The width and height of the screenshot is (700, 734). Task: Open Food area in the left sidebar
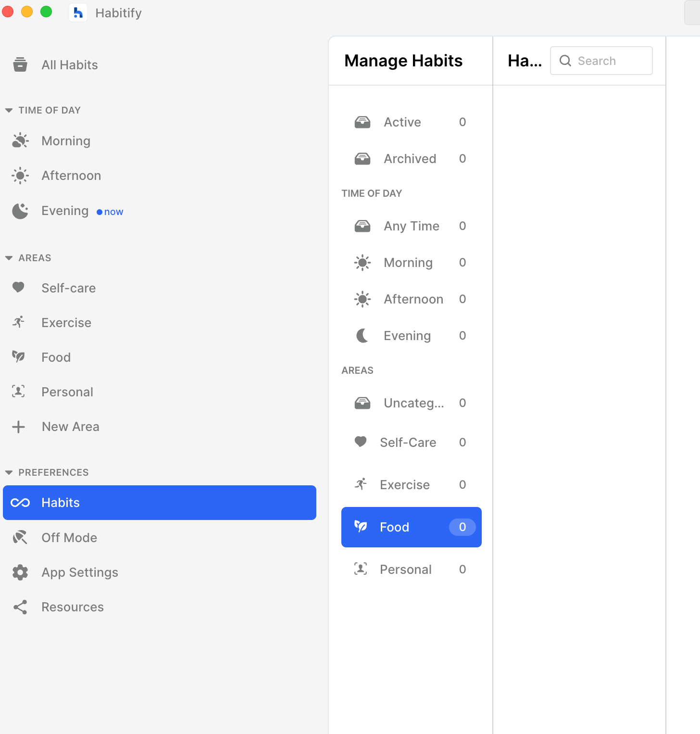(160, 357)
